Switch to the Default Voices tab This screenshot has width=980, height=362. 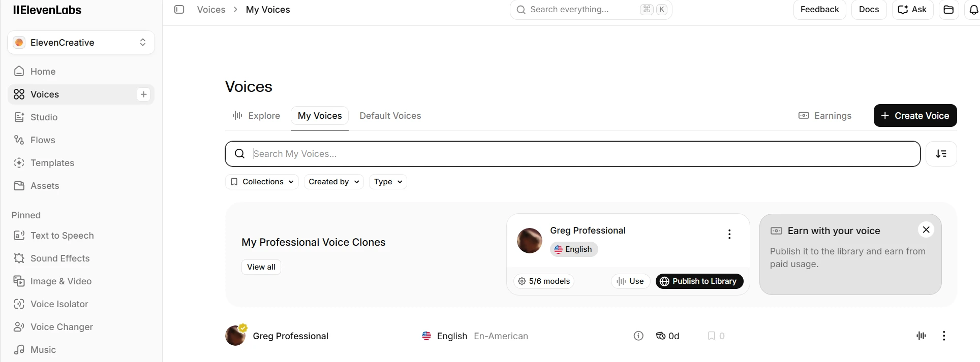tap(390, 116)
